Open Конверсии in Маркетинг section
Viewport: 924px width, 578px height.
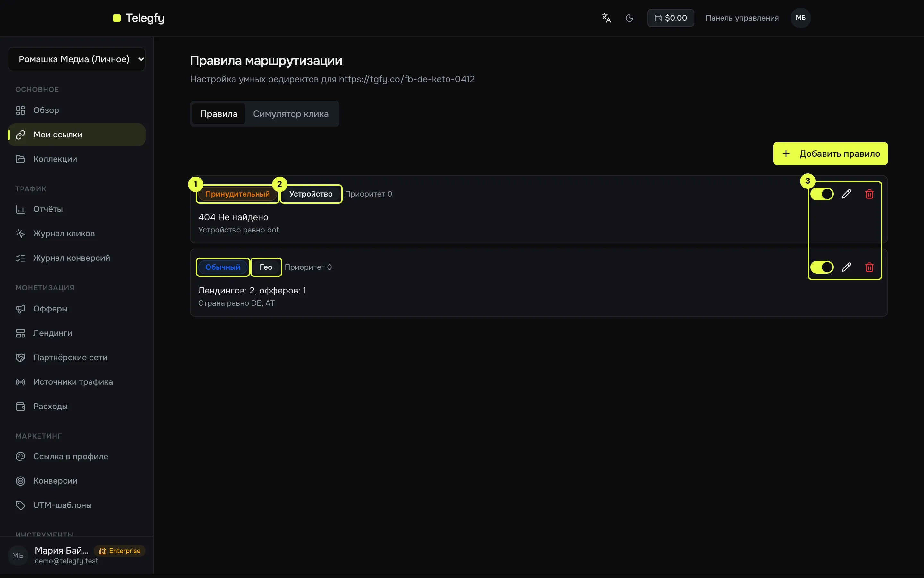coord(77,481)
